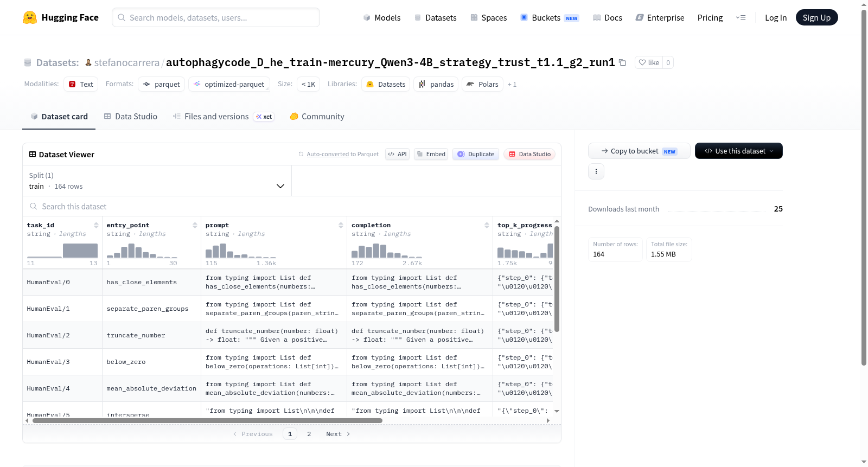Select the Datasets library tag

pos(386,84)
